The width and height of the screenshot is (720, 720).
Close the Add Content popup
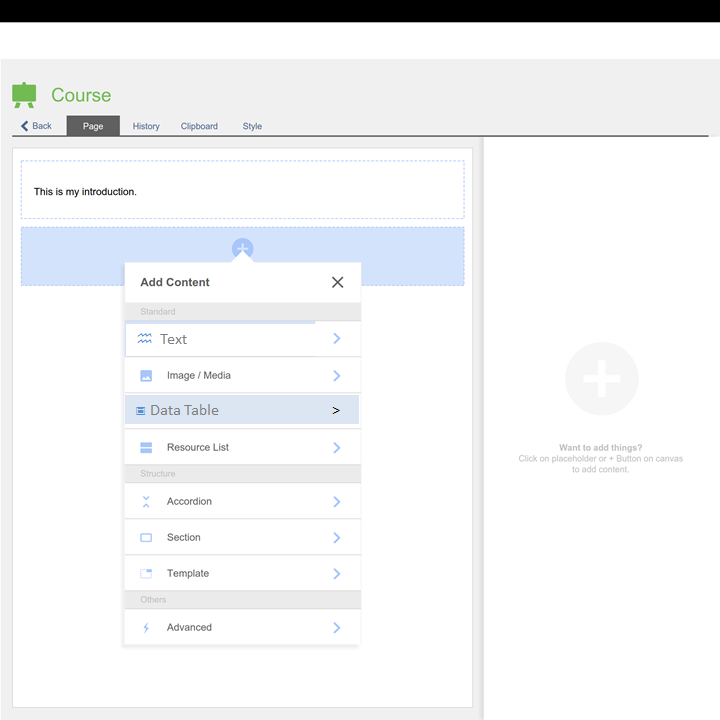[337, 282]
